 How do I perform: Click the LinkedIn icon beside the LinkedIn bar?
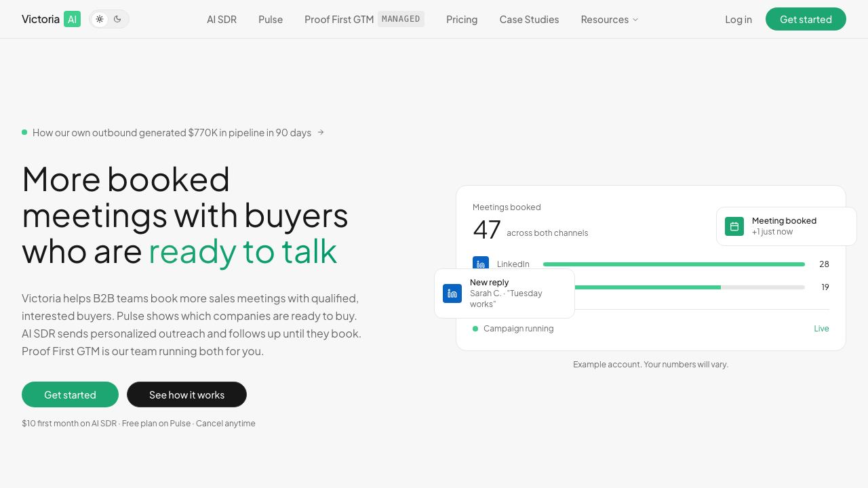coord(481,264)
